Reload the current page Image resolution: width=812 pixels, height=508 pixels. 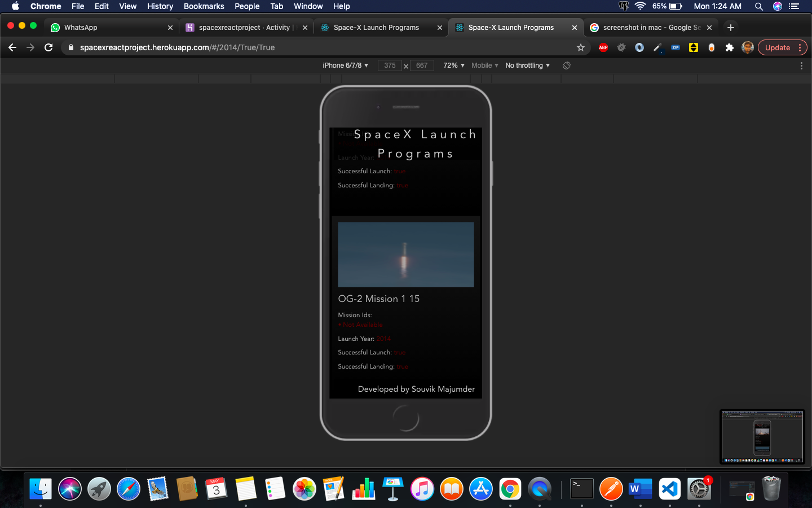click(x=48, y=47)
